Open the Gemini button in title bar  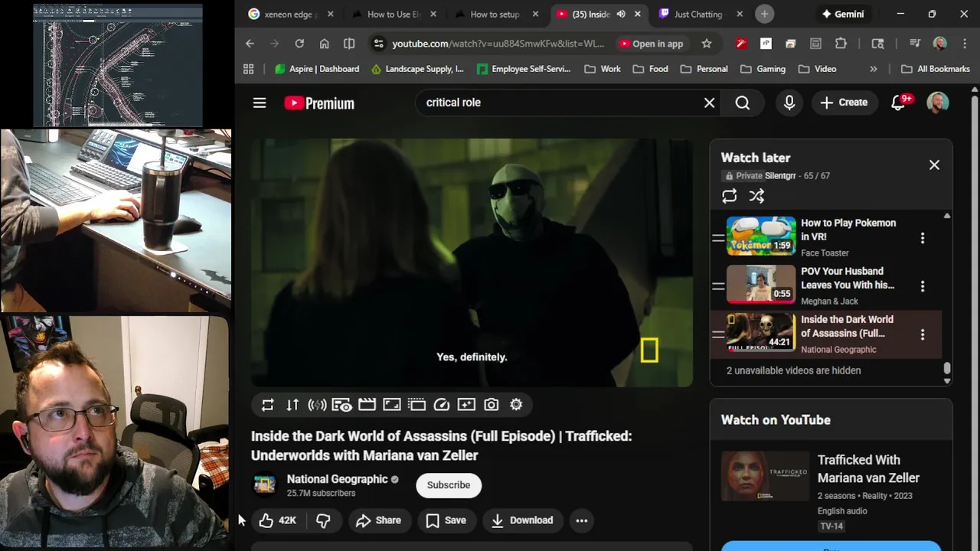pos(842,14)
